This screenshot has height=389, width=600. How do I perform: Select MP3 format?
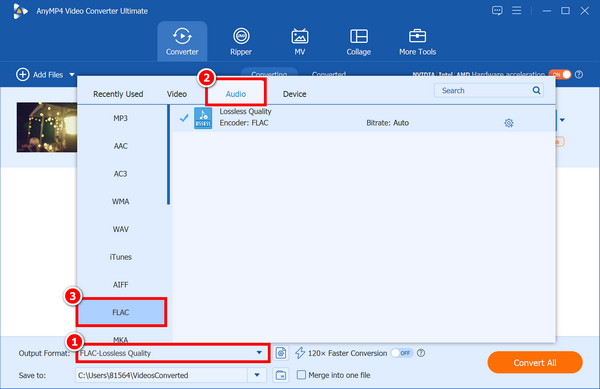(x=121, y=119)
